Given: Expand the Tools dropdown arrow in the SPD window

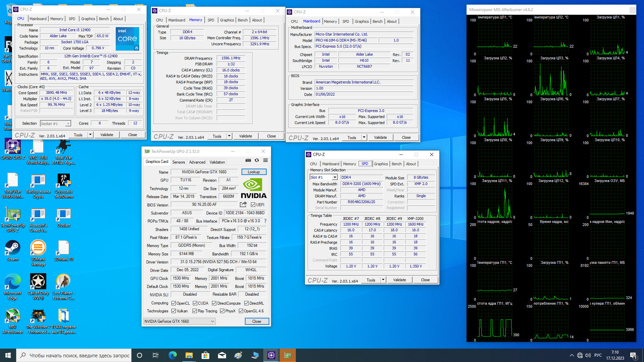Looking at the screenshot, I should tap(383, 280).
